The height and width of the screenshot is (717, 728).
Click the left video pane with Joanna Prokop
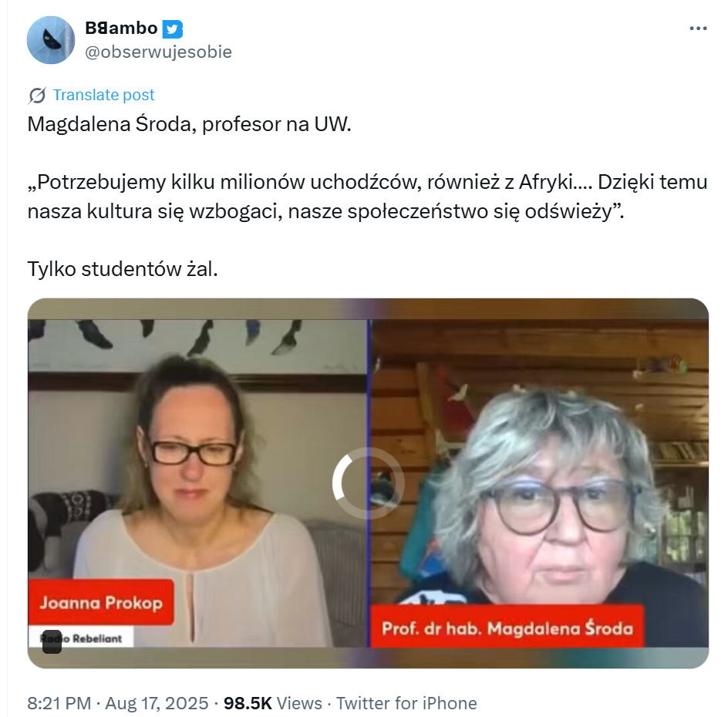pos(198,483)
